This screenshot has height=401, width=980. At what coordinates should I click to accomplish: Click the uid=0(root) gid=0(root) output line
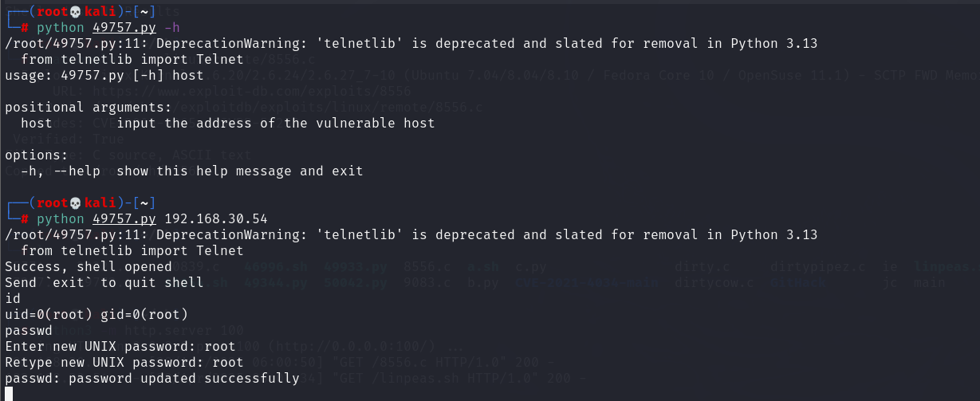tap(96, 314)
